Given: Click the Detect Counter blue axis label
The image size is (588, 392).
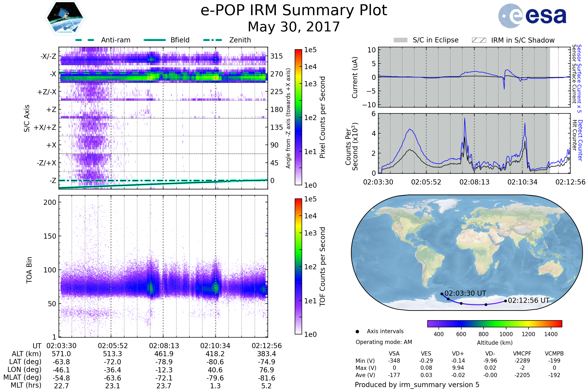Looking at the screenshot, I should point(580,140).
